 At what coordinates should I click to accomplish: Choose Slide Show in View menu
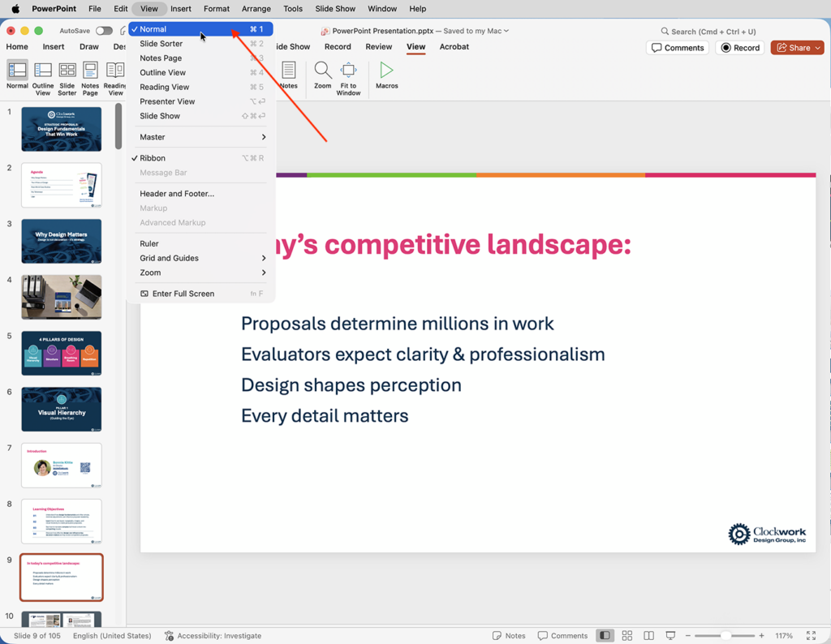[x=201, y=116]
